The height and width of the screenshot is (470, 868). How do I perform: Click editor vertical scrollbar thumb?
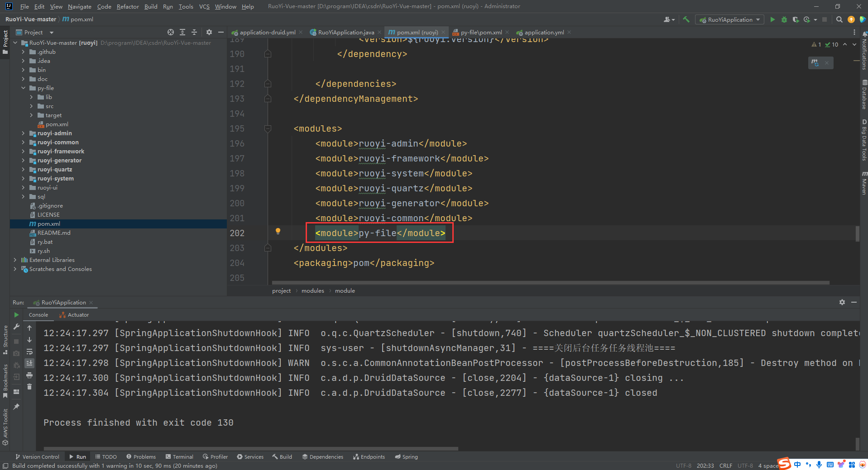click(857, 234)
